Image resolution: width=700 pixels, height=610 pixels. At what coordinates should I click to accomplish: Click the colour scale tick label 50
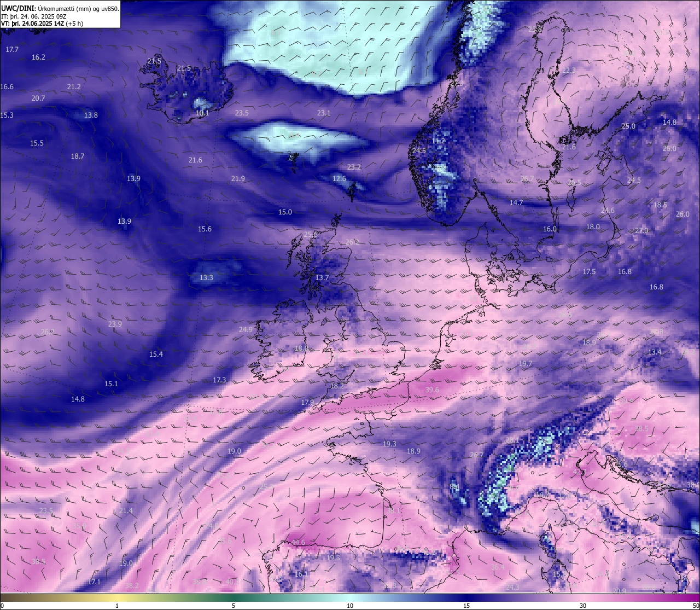(x=696, y=606)
